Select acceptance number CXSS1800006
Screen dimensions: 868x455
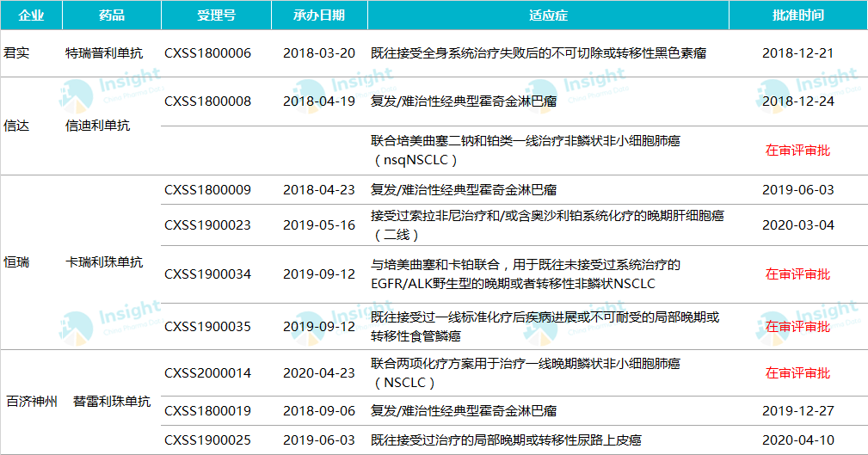(x=207, y=53)
